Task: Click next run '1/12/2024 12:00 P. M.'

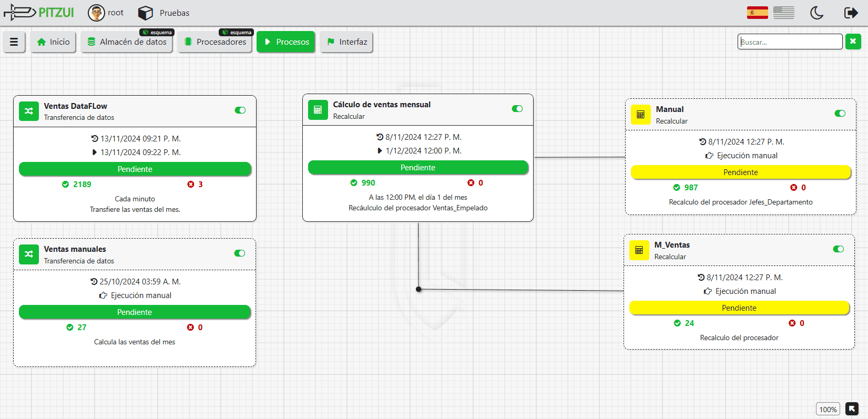Action: [x=424, y=150]
